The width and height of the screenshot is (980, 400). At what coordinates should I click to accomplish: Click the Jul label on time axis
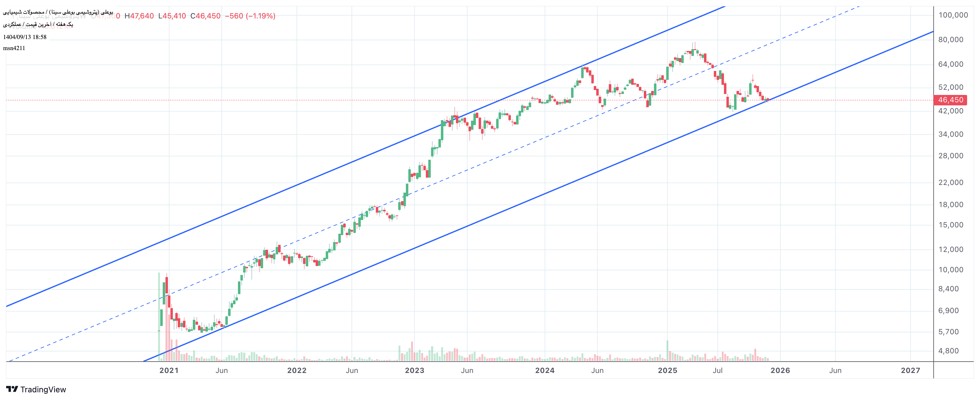coord(717,370)
